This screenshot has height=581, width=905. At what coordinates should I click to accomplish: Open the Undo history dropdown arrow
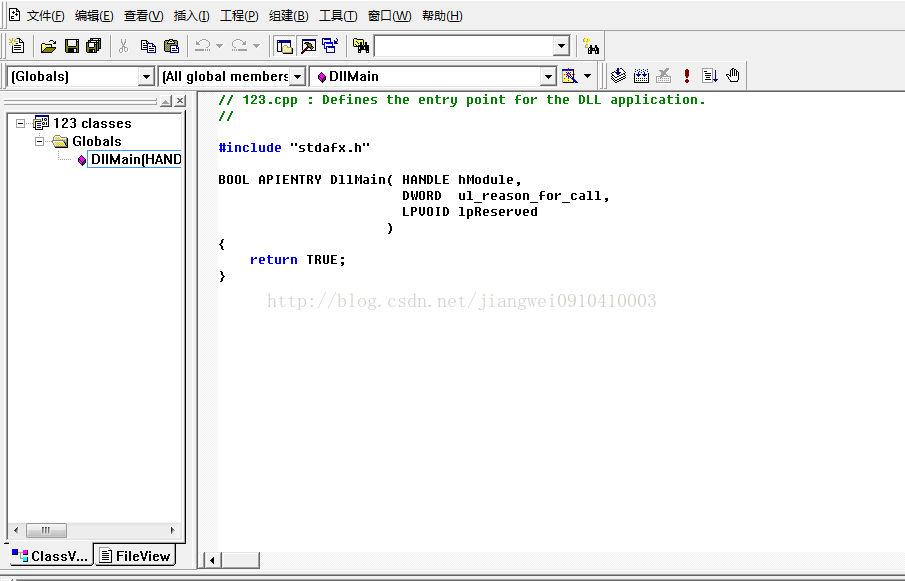[219, 46]
